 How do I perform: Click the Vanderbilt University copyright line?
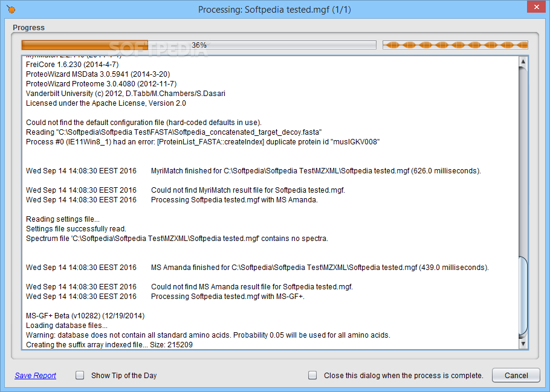click(126, 94)
